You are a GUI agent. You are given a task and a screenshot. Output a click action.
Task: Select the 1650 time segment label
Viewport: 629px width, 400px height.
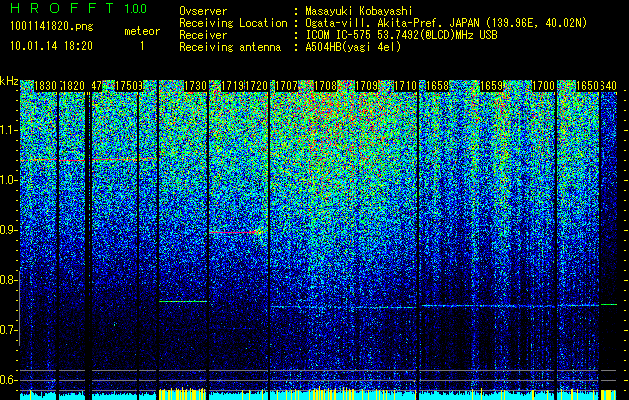(587, 86)
